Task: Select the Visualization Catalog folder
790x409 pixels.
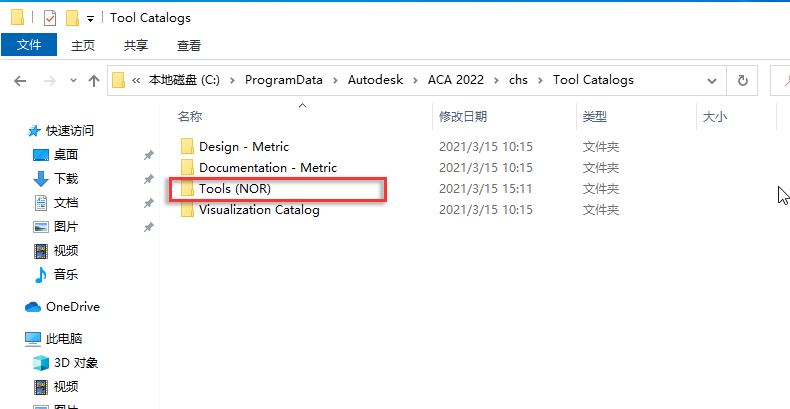Action: pyautogui.click(x=259, y=210)
